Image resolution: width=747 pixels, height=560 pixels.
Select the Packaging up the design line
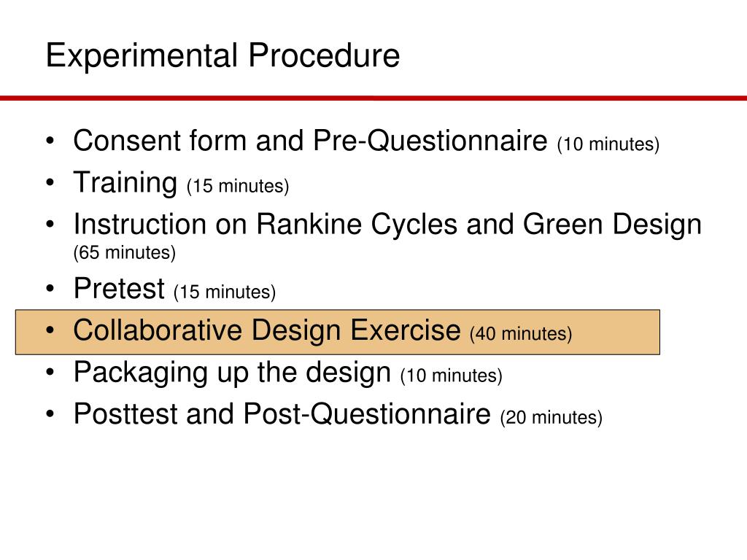(x=287, y=373)
